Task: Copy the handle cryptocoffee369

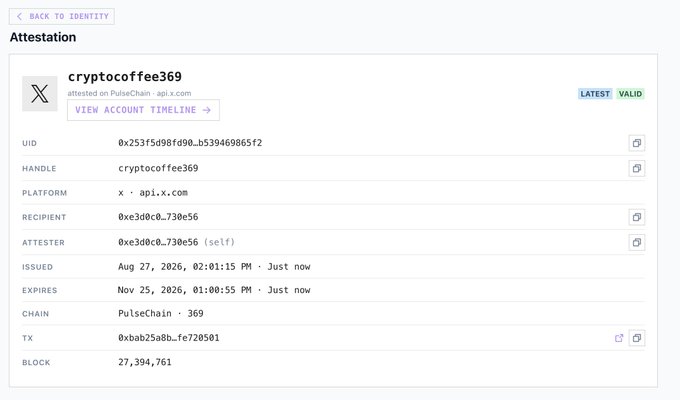Action: pos(637,168)
